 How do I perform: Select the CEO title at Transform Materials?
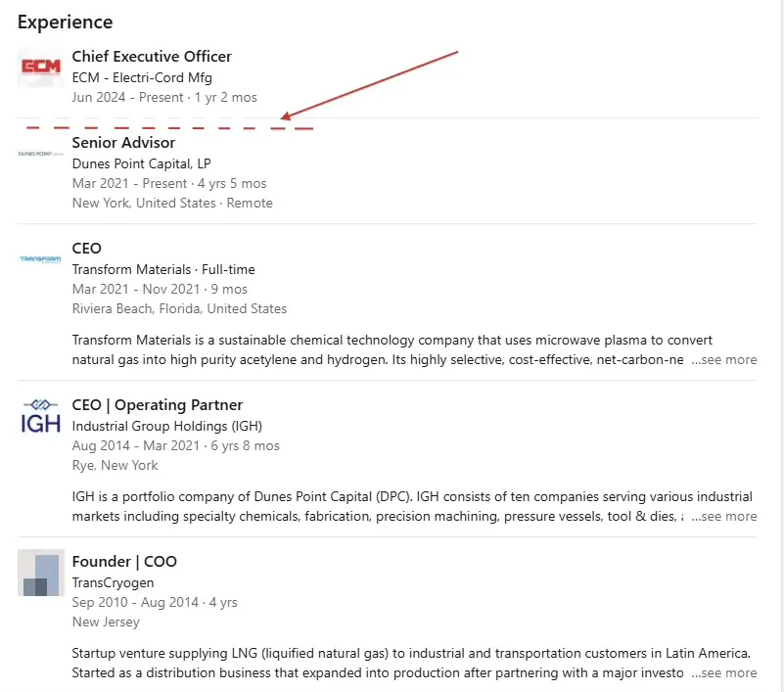click(x=87, y=249)
